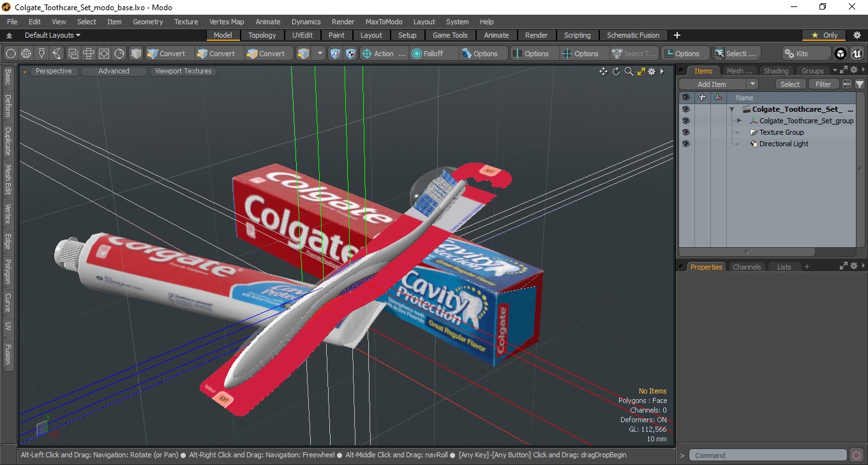Click the Add Item button
Image resolution: width=868 pixels, height=465 pixels.
click(712, 84)
